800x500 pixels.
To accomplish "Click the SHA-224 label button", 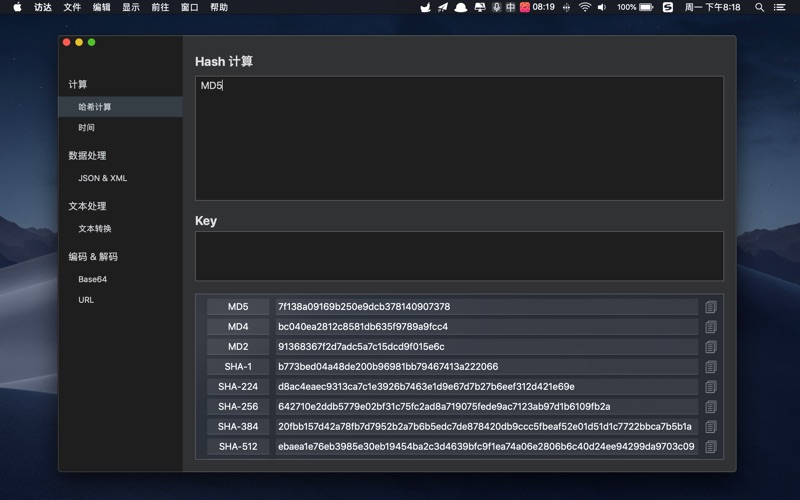I will (238, 387).
